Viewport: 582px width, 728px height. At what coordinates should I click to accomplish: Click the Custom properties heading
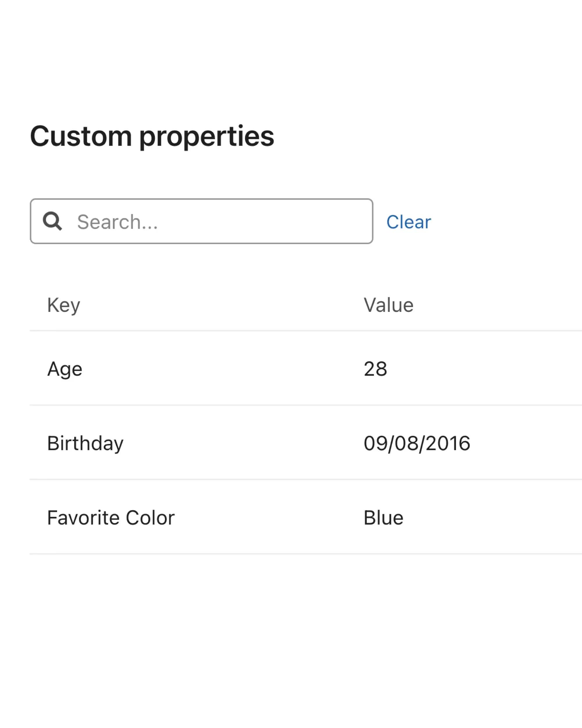click(x=152, y=136)
